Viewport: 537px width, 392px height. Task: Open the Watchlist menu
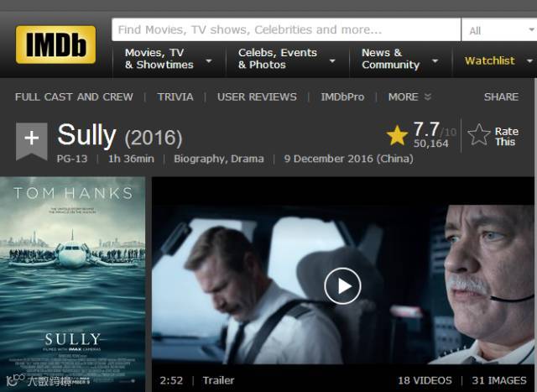(490, 61)
